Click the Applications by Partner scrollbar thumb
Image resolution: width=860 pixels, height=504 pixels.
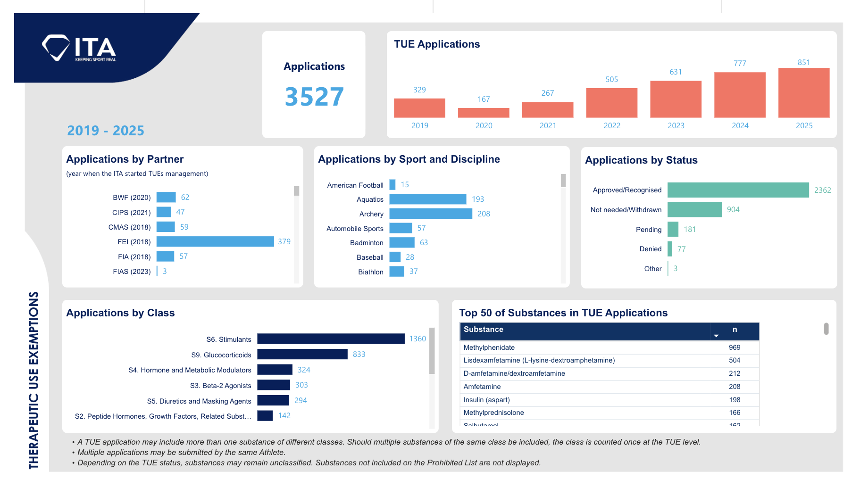tap(296, 190)
